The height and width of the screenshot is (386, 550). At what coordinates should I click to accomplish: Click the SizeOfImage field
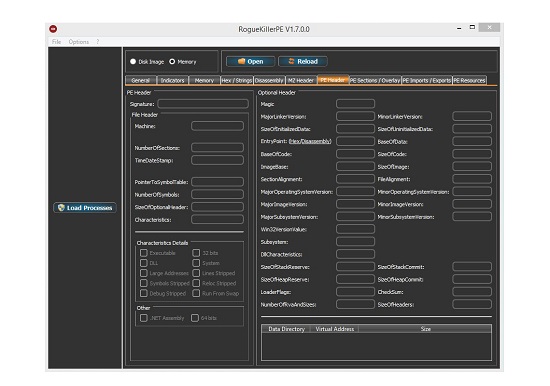472,166
